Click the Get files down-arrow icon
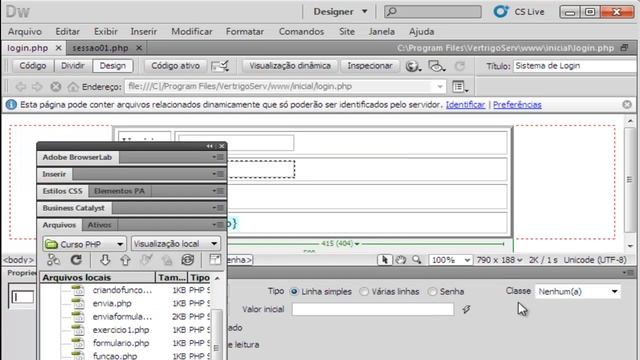640x360 pixels. coord(105,260)
